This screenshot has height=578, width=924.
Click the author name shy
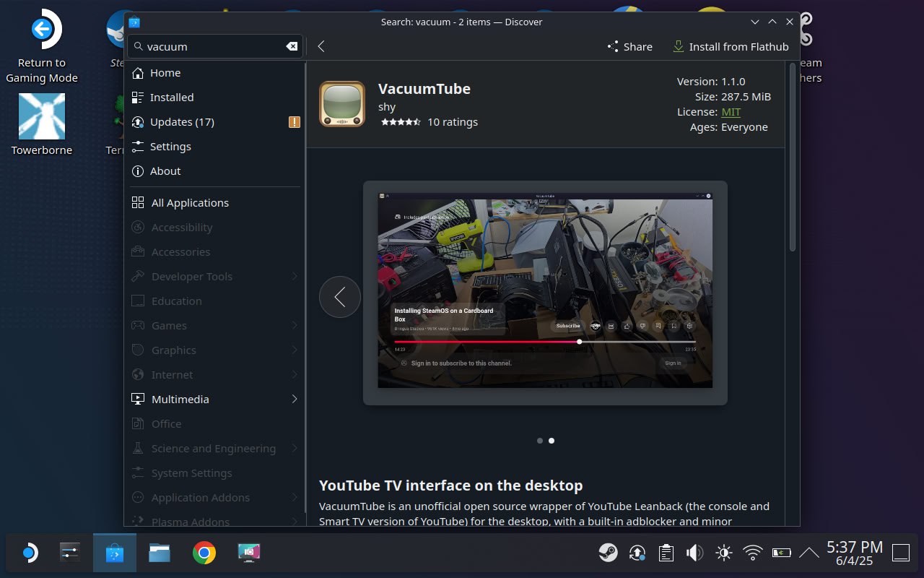[x=387, y=106]
